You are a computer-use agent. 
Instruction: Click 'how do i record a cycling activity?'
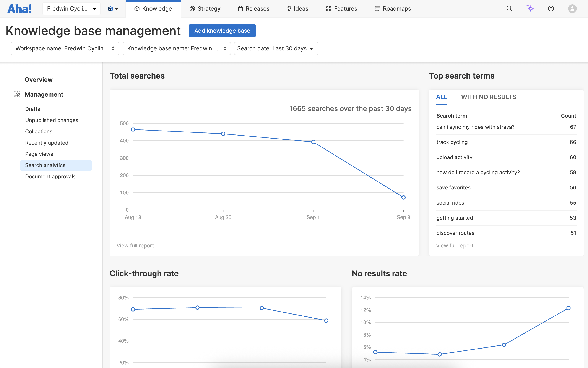tap(478, 172)
